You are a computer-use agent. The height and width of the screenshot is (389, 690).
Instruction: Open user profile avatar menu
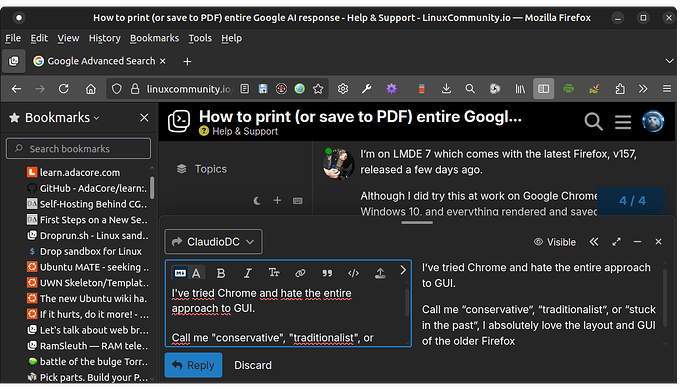(653, 121)
